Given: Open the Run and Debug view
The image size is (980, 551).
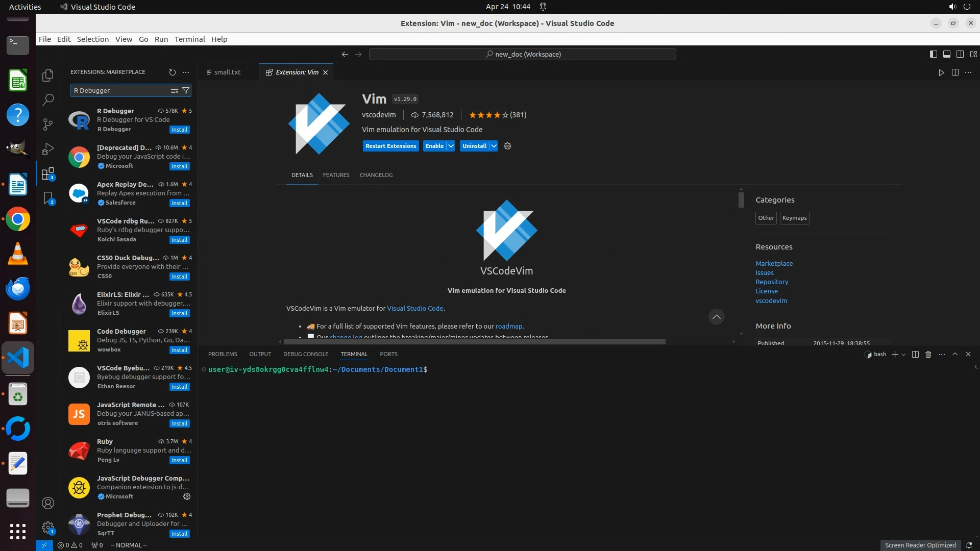Looking at the screenshot, I should point(48,149).
